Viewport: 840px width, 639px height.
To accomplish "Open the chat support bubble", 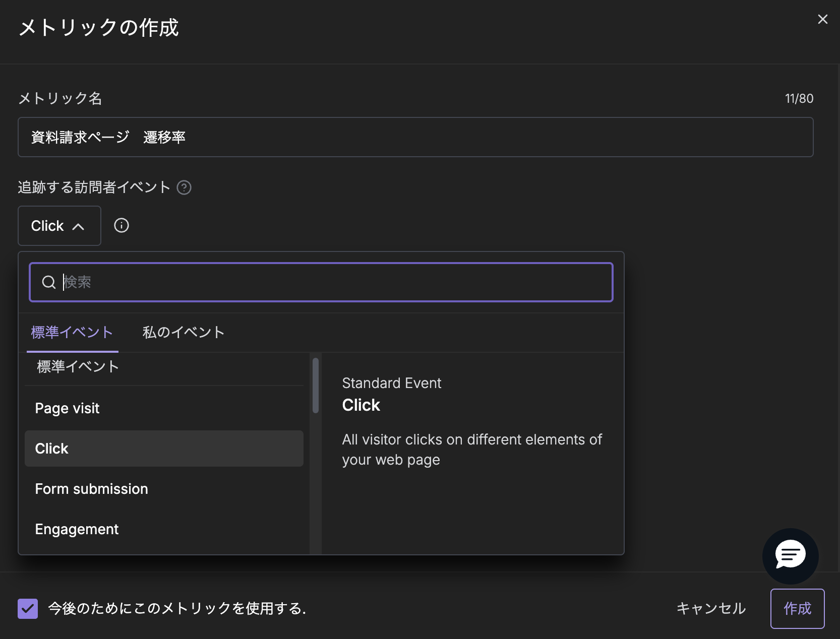I will (x=790, y=556).
